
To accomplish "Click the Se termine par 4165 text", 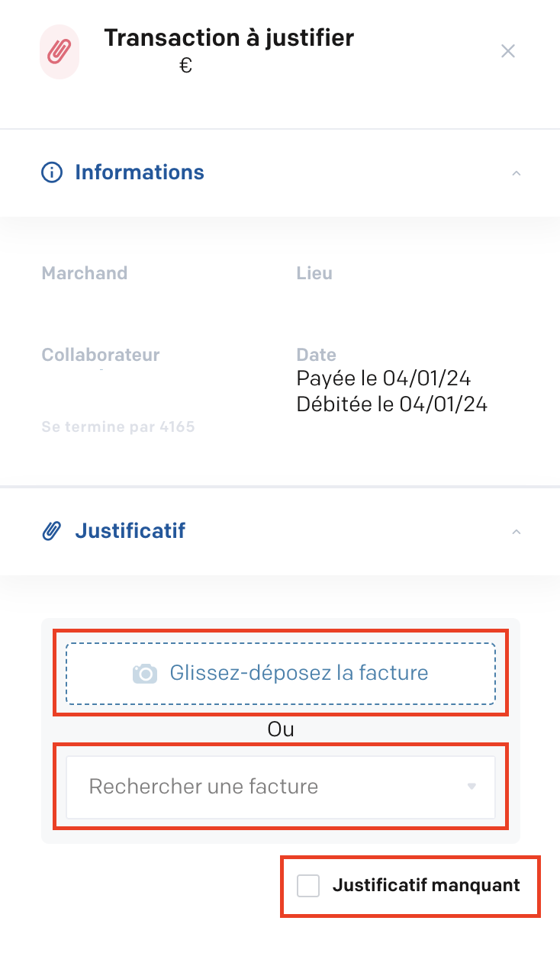I will click(x=118, y=427).
